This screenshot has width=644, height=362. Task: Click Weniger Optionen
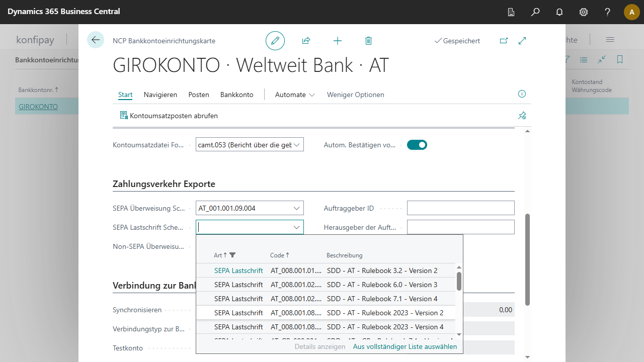click(x=356, y=95)
